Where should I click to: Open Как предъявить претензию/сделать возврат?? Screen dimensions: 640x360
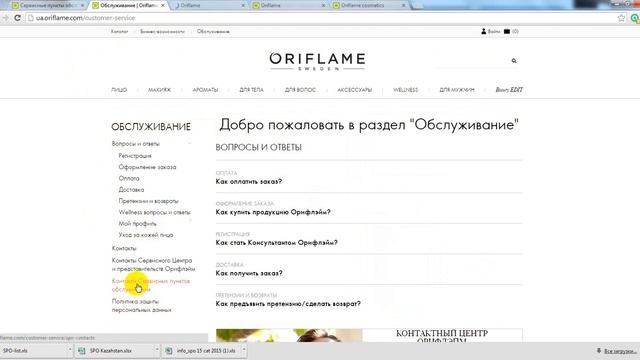(288, 304)
